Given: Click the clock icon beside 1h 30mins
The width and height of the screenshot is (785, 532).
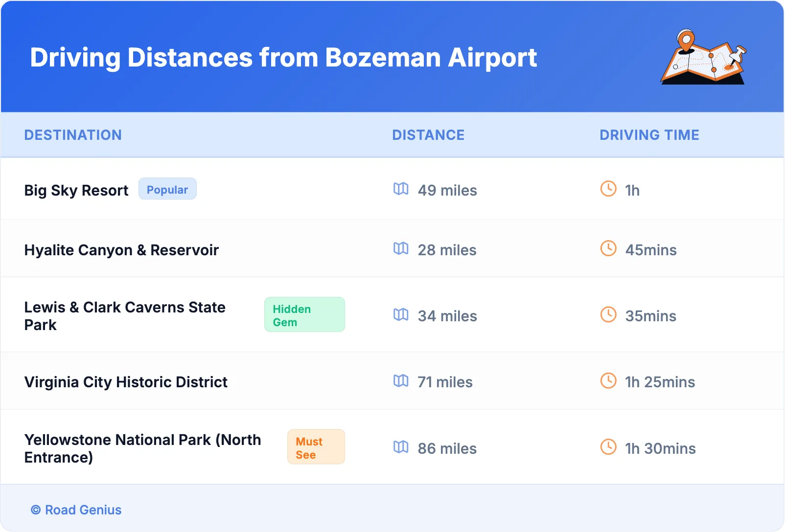Looking at the screenshot, I should [608, 447].
